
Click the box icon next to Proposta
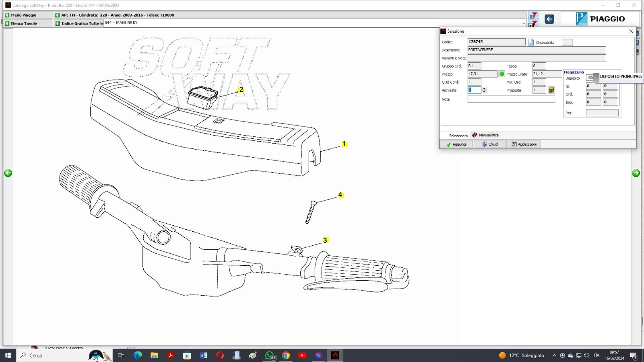coord(551,90)
